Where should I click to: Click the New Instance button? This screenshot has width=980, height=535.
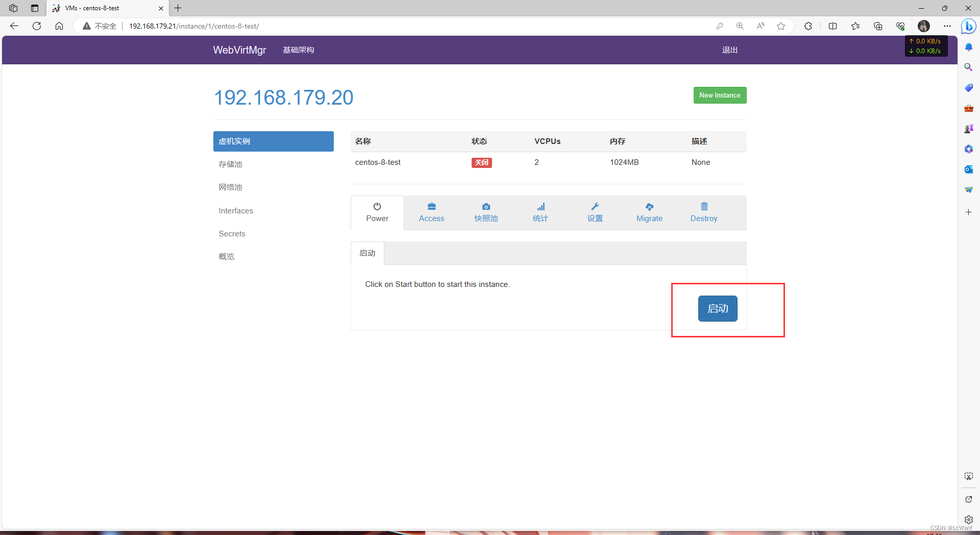720,95
